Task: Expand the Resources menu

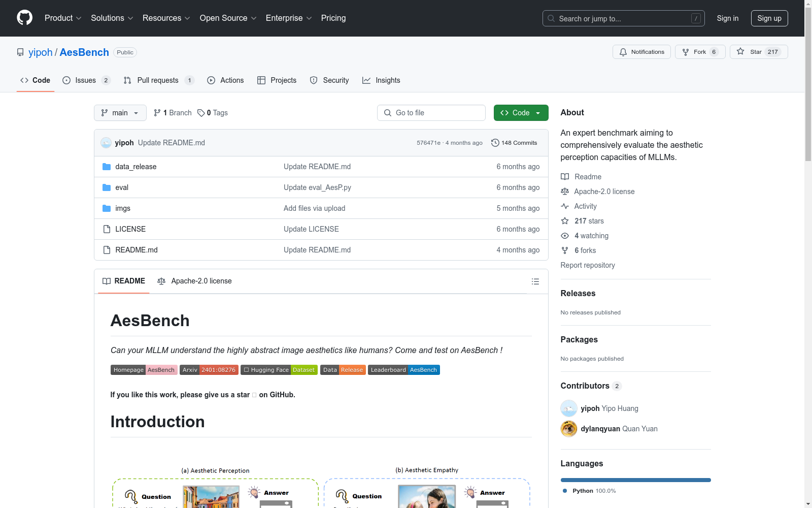Action: pyautogui.click(x=166, y=18)
